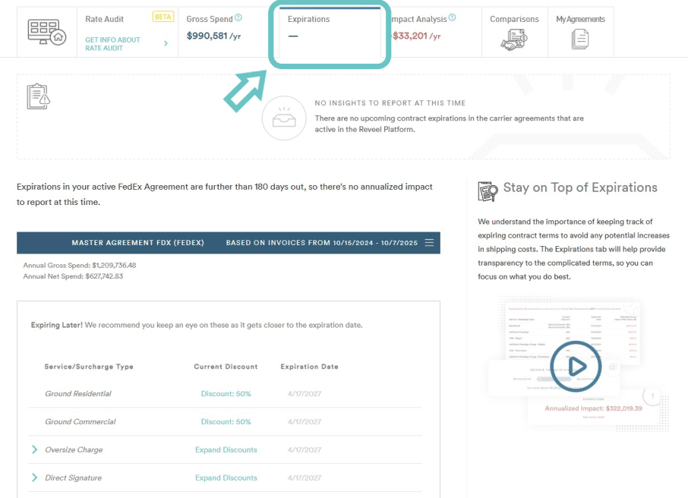This screenshot has width=688, height=498.
Task: Click the tutorial video thumbnail annualized impact
Action: pyautogui.click(x=593, y=408)
